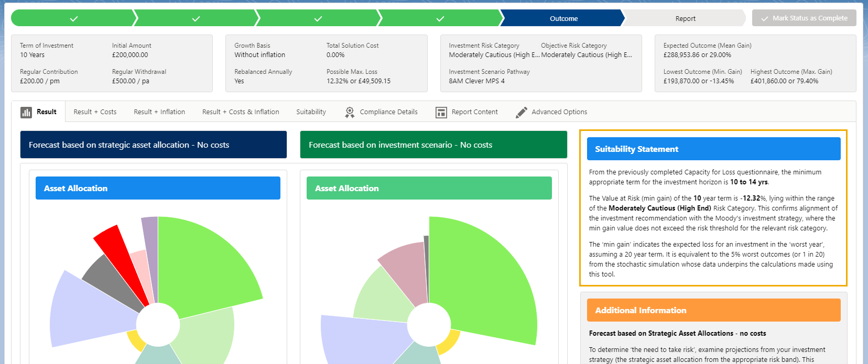Click the Investment Risk Category value
The width and height of the screenshot is (868, 364).
(494, 55)
